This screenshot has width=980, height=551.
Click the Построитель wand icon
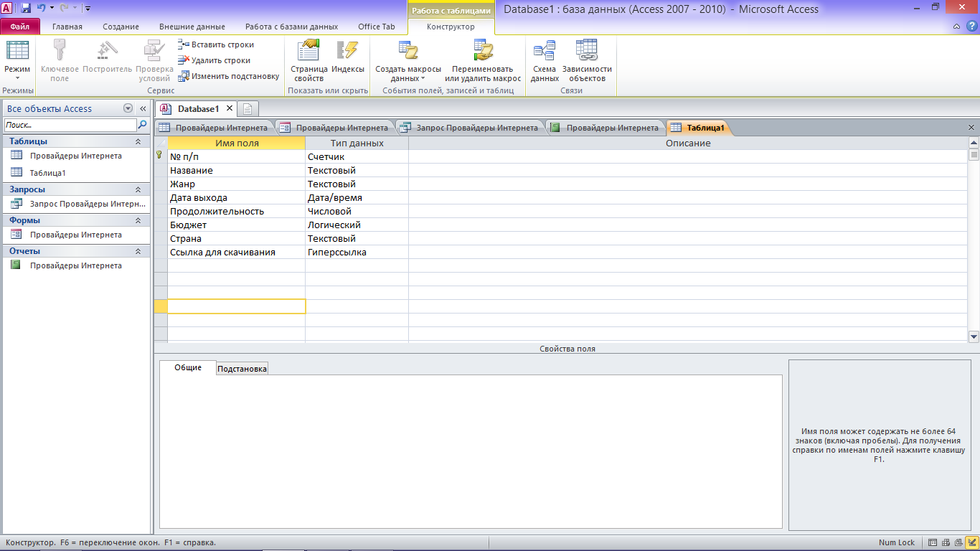point(107,50)
